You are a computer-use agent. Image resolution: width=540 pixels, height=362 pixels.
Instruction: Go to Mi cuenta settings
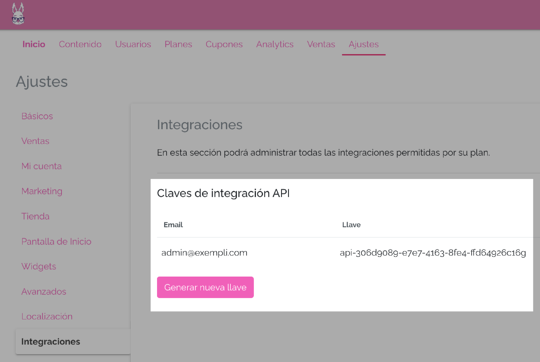tap(41, 166)
